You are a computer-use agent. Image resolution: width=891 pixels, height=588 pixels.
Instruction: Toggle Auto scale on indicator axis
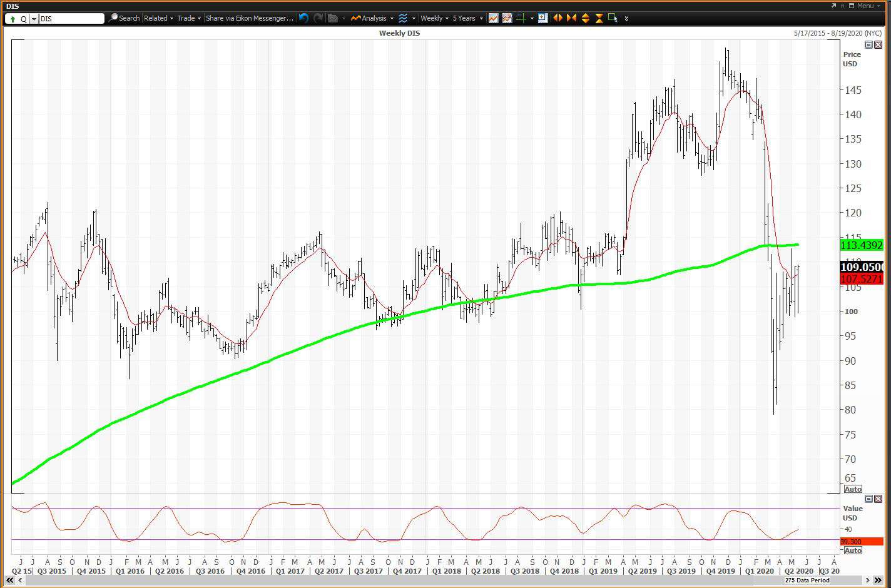(x=853, y=550)
